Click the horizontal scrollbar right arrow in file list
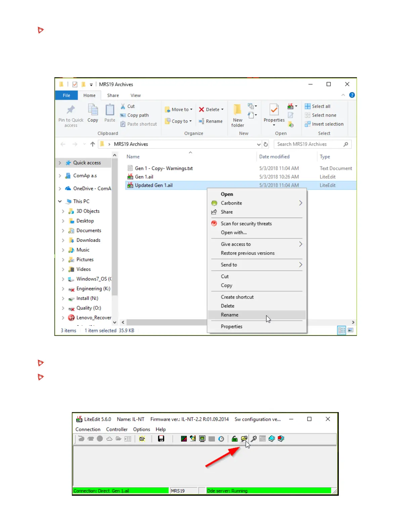411x532 pixels. click(x=353, y=322)
